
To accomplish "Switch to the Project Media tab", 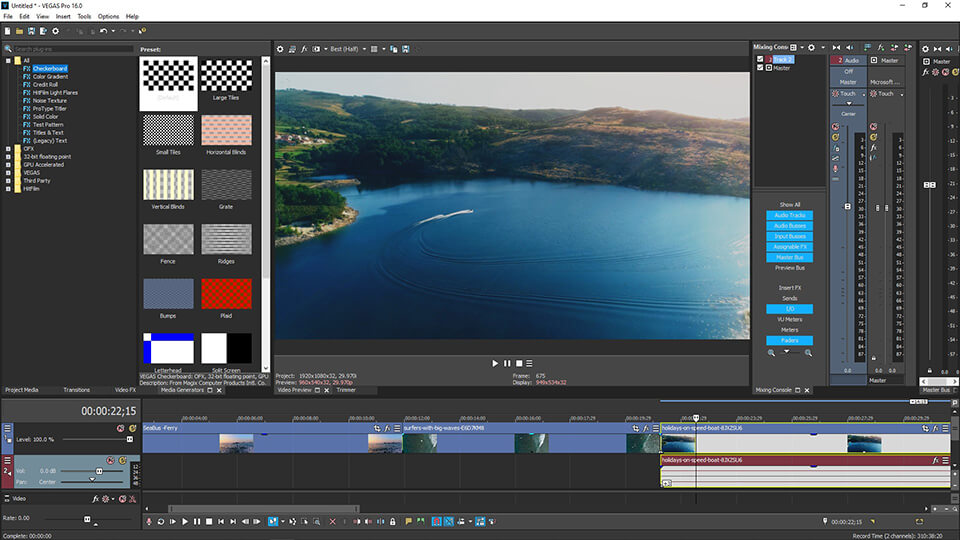I will (22, 390).
